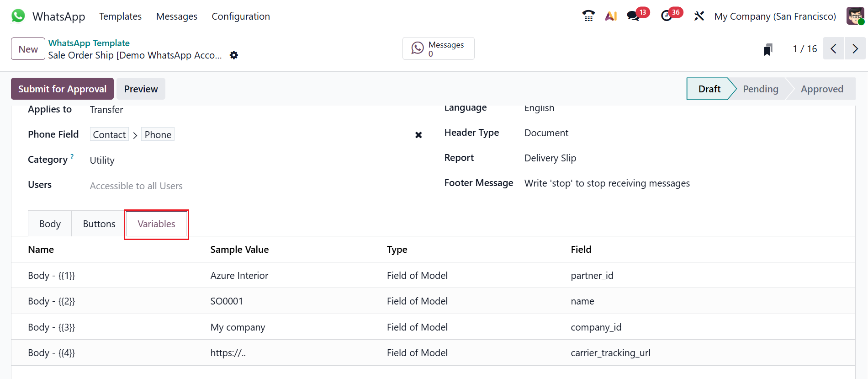868x379 pixels.
Task: Open the VoIP phone dialer icon
Action: click(588, 16)
